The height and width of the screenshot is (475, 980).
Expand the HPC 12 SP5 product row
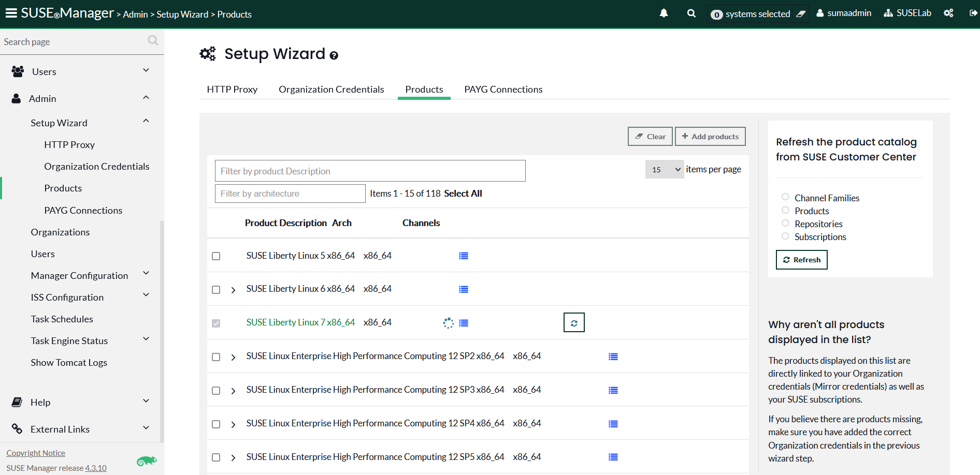tap(233, 457)
